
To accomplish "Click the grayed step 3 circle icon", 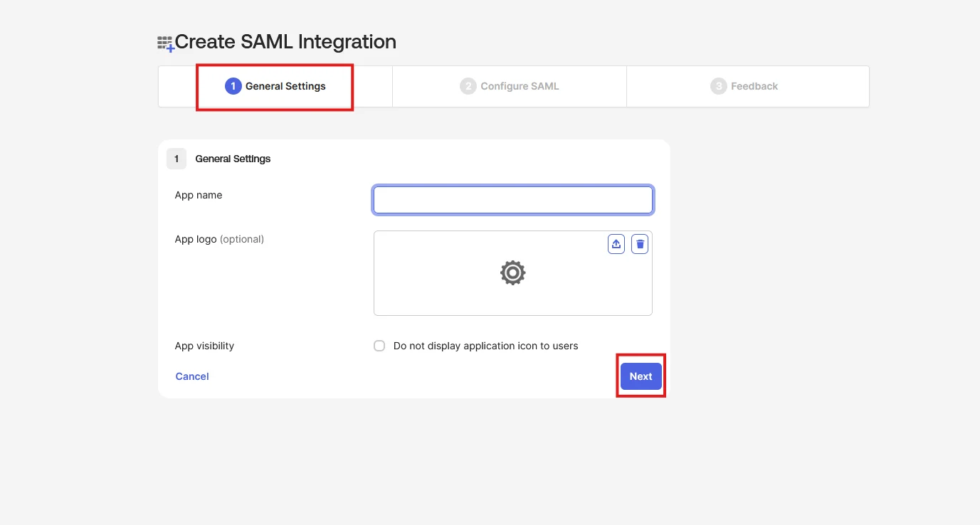I will click(718, 85).
